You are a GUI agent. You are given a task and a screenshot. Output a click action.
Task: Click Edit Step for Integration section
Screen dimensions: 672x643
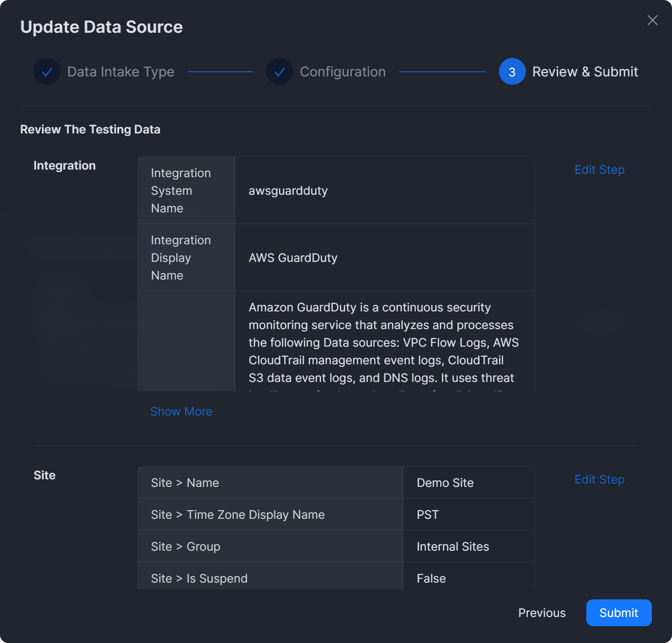click(x=599, y=170)
